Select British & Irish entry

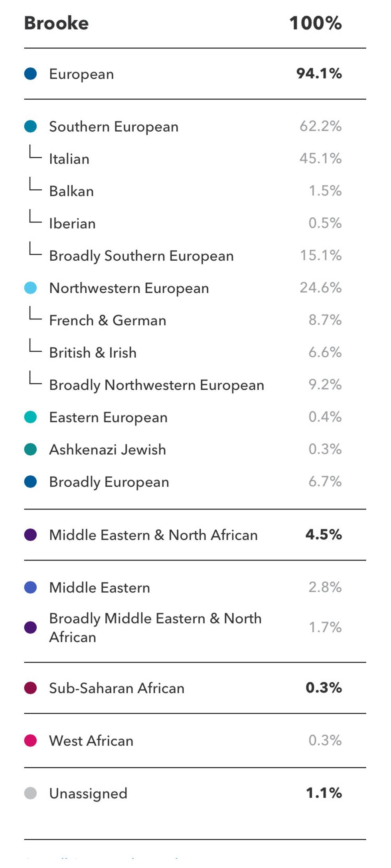coord(195,352)
